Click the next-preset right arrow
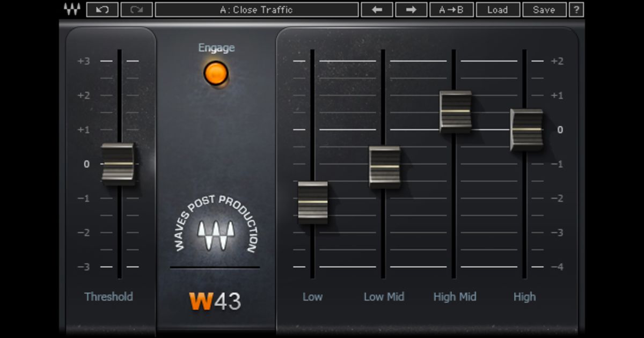Image resolution: width=644 pixels, height=338 pixels. (x=411, y=9)
